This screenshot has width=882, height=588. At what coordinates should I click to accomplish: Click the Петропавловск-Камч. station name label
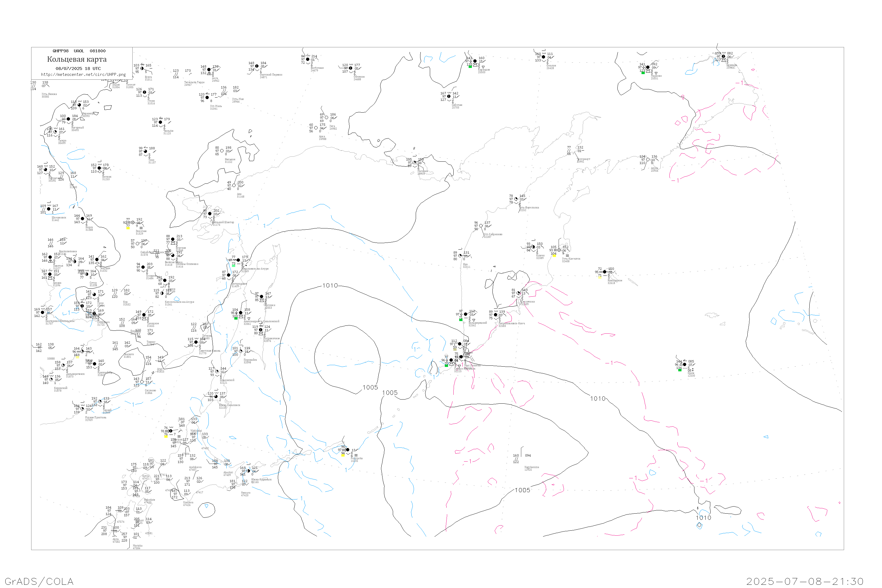tap(511, 323)
